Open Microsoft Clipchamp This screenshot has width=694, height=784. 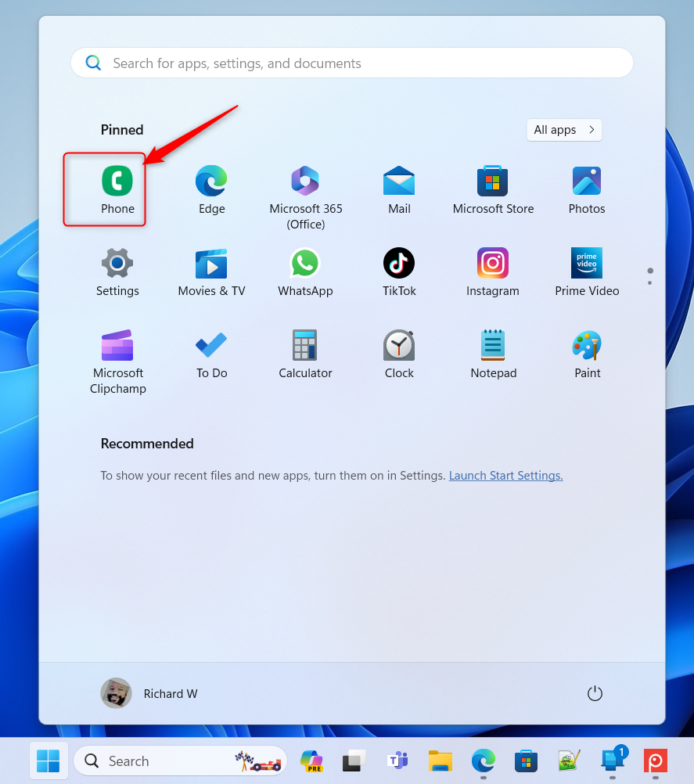click(117, 361)
